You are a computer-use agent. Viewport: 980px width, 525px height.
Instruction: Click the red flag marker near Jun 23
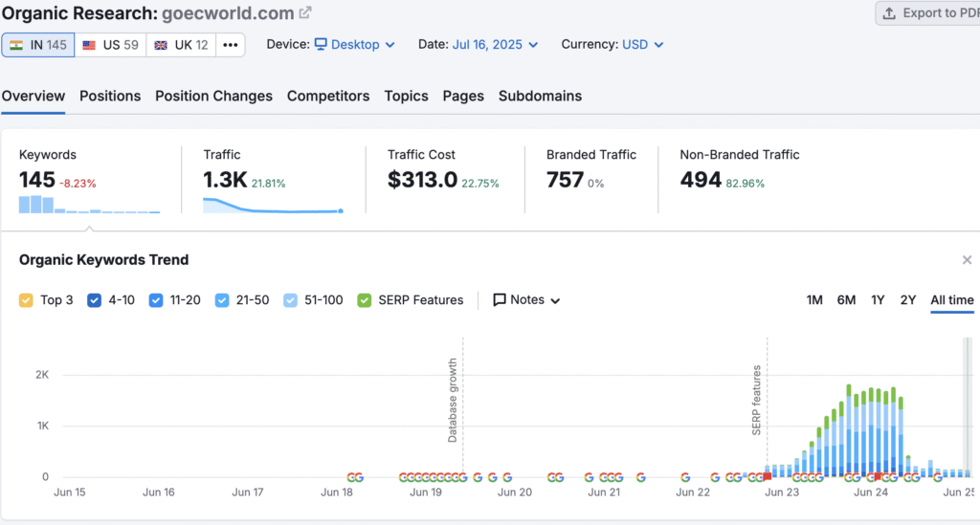[767, 476]
